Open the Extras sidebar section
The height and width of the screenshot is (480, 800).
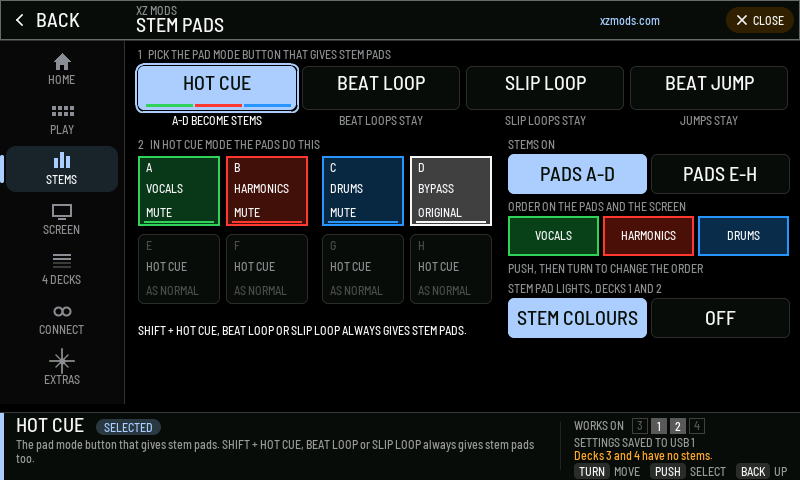click(x=62, y=367)
